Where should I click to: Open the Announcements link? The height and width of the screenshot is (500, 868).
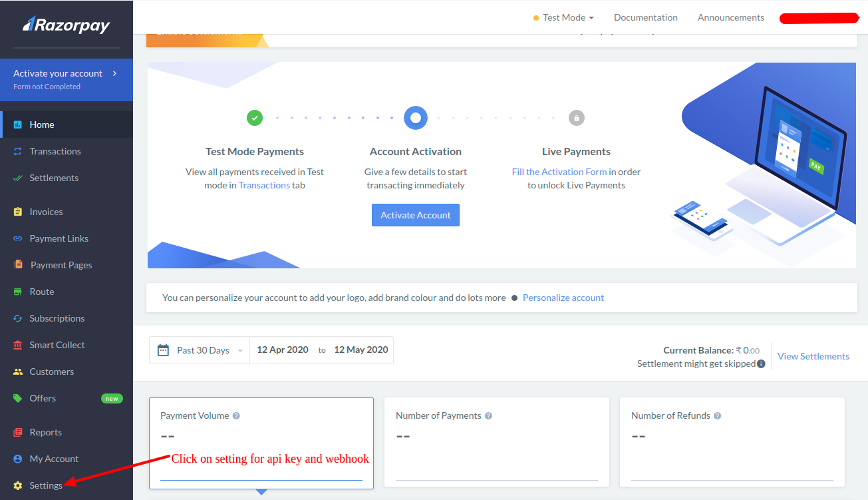click(x=731, y=17)
